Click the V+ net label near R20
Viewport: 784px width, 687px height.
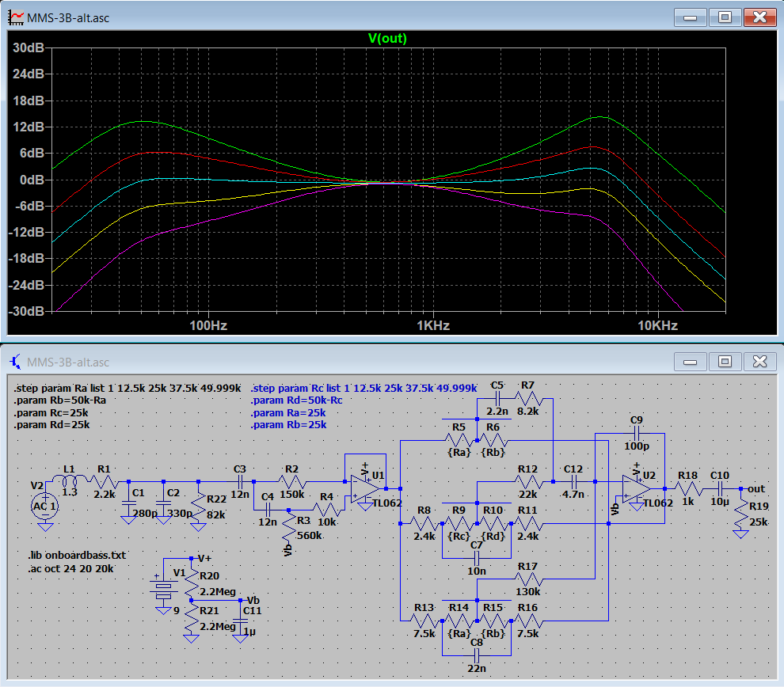204,558
